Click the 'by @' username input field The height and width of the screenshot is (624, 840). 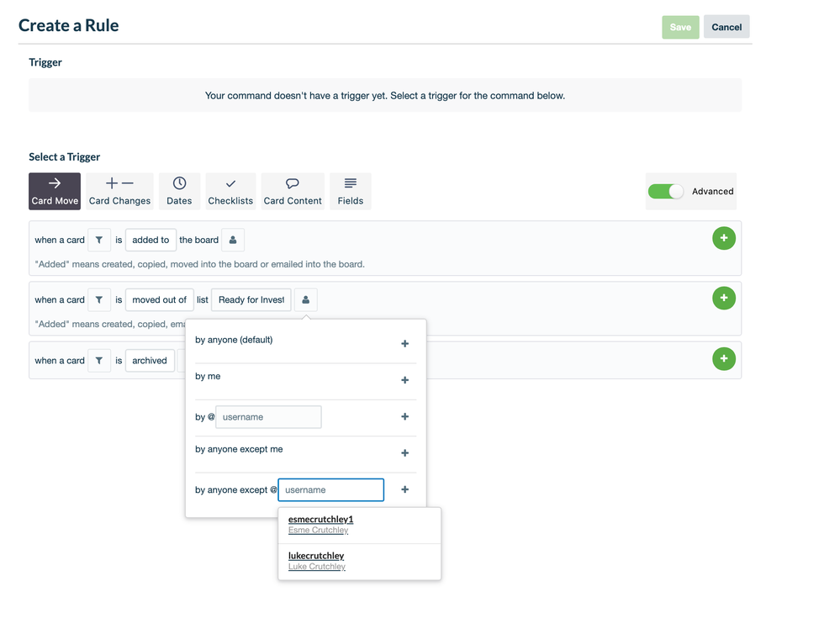click(x=268, y=417)
